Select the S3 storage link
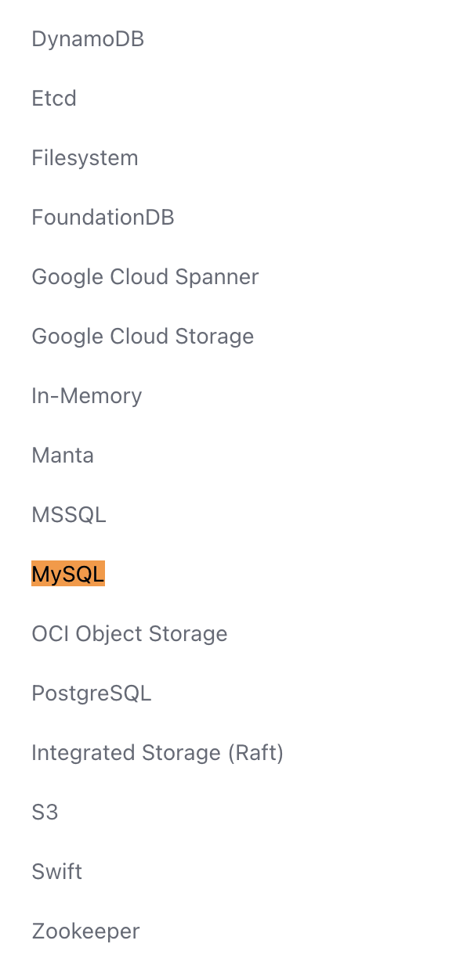This screenshot has width=467, height=980. coord(45,812)
